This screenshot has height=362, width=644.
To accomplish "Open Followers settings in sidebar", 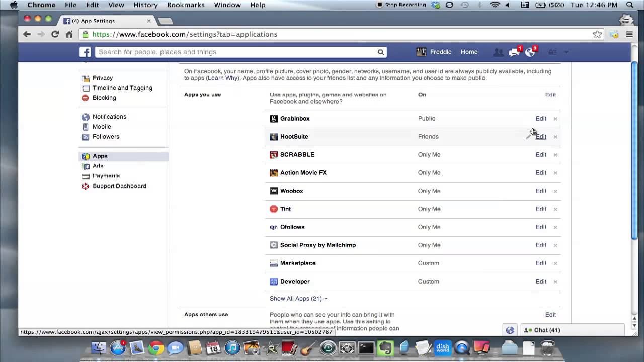I will [106, 137].
